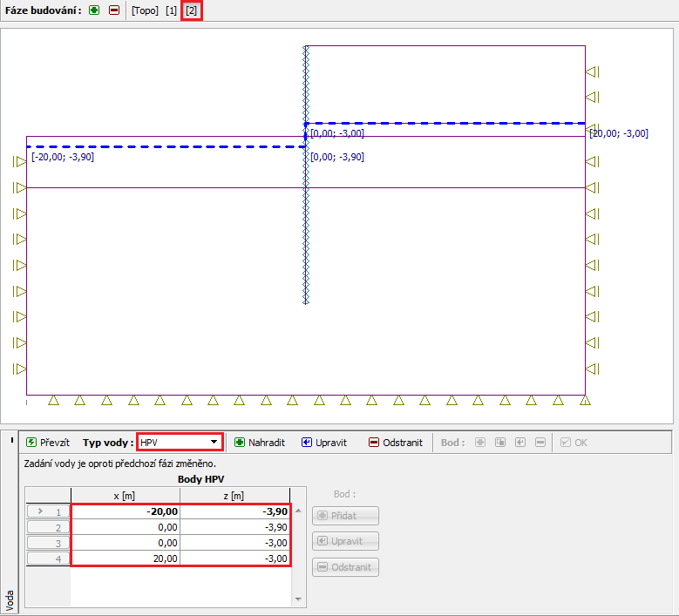679x616 pixels.
Task: Click the first Bod add-point icon
Action: coord(479,443)
